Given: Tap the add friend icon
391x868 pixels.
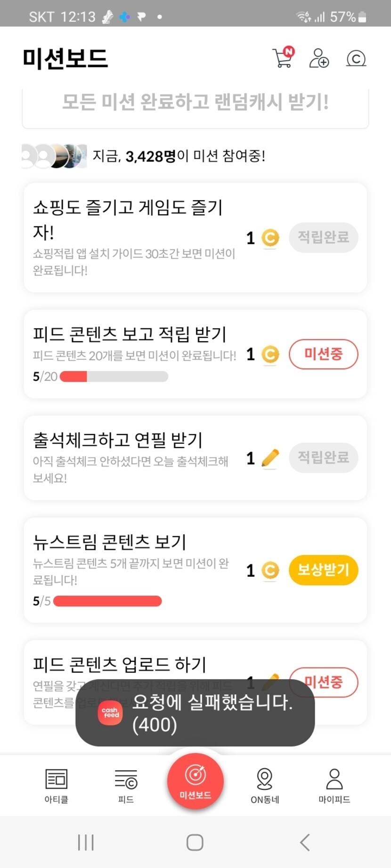Looking at the screenshot, I should [319, 58].
